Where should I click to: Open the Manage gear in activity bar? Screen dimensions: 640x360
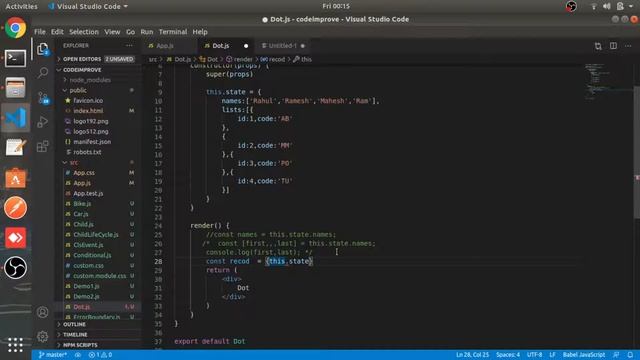(42, 336)
